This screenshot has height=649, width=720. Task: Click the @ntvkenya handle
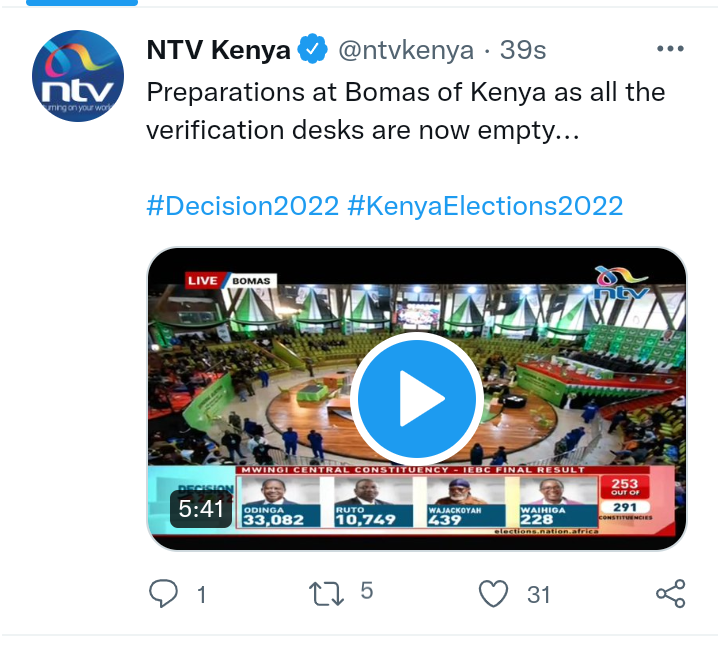(406, 51)
